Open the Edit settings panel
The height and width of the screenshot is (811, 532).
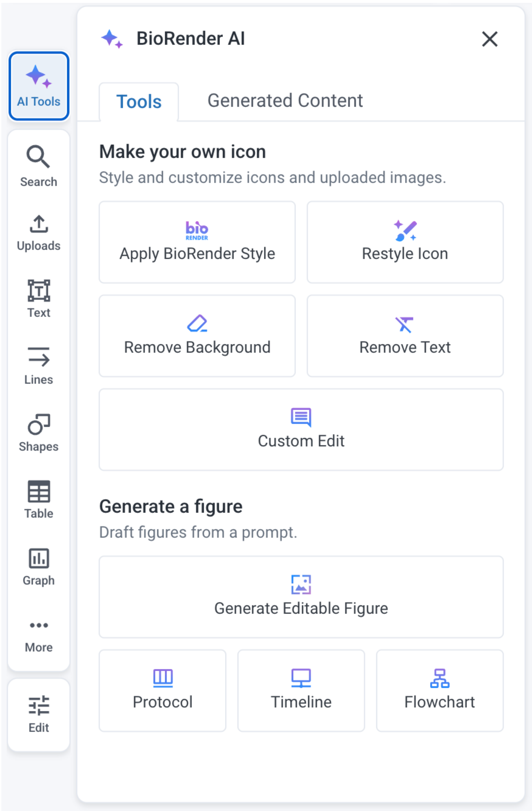coord(38,714)
